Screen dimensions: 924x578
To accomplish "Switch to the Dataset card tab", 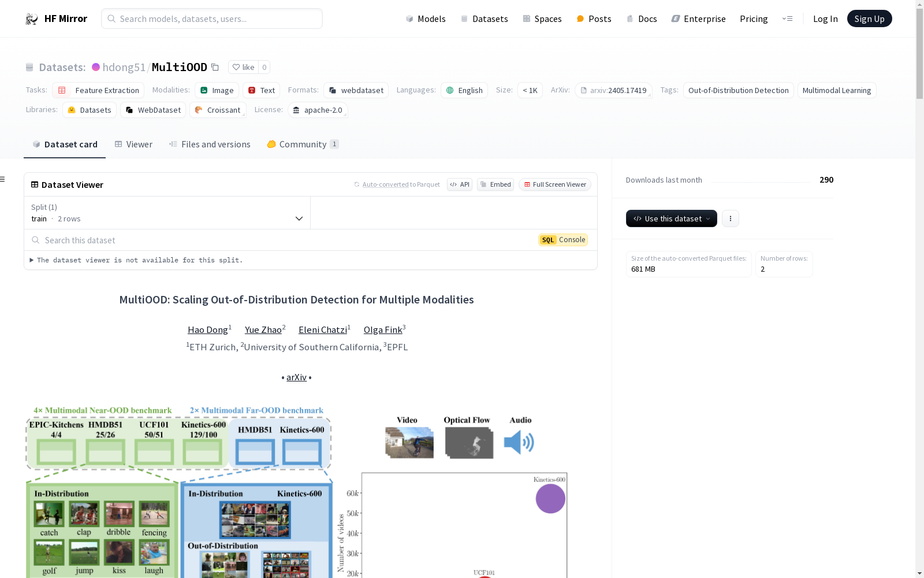I will (x=65, y=144).
